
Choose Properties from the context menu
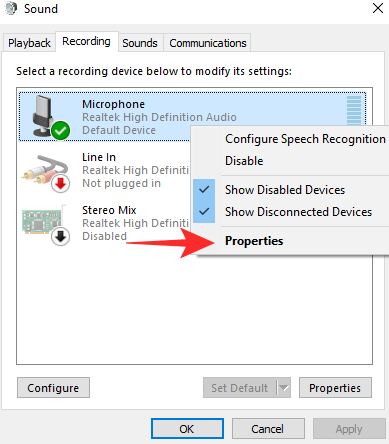pyautogui.click(x=254, y=241)
